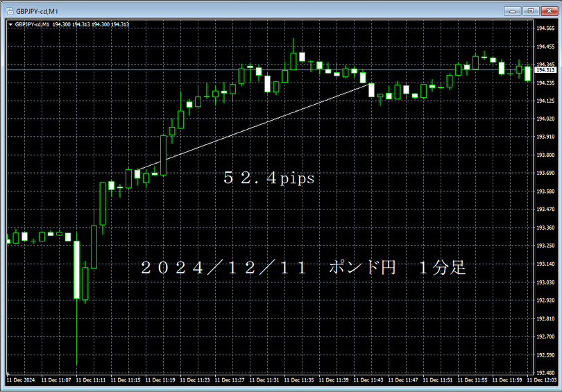Click the '11 Dec 11:23' time axis label
Image resolution: width=562 pixels, height=392 pixels.
click(x=195, y=380)
